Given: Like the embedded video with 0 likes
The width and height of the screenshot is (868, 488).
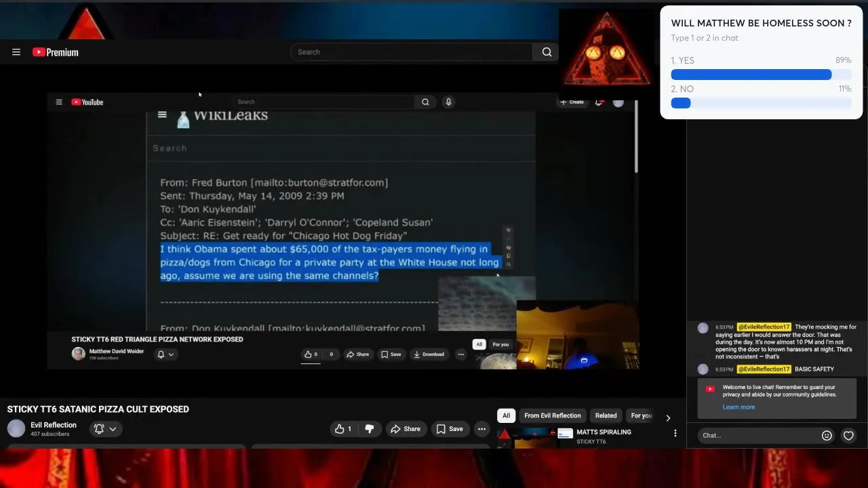Looking at the screenshot, I should (311, 354).
